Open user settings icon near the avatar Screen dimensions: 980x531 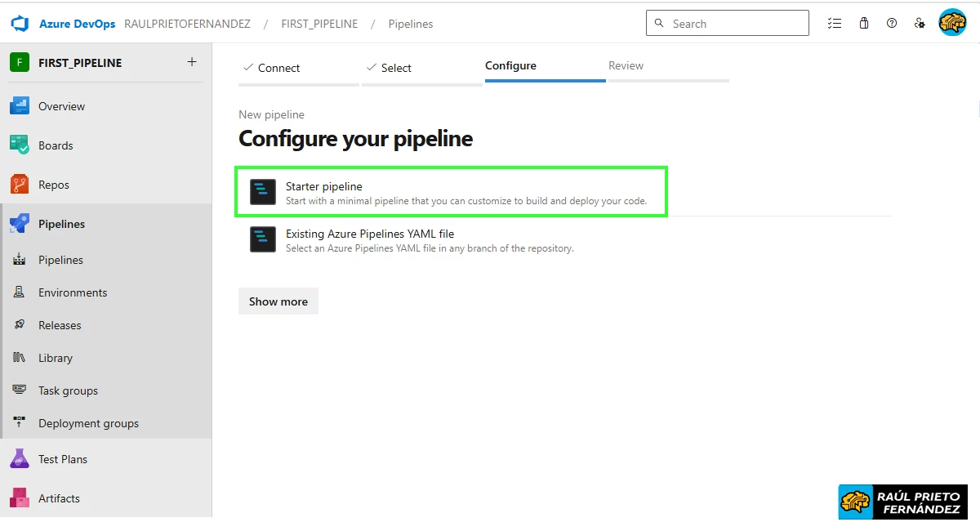pyautogui.click(x=920, y=23)
